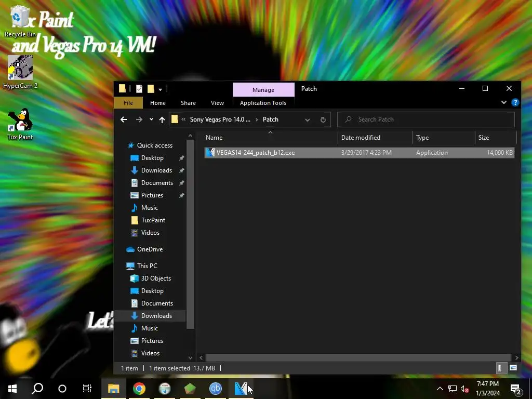Open Documents under This PC

157,303
